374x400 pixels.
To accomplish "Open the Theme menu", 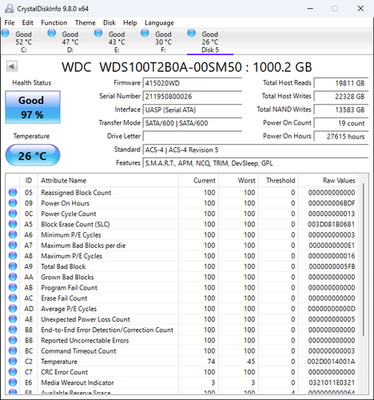I will pyautogui.click(x=85, y=23).
